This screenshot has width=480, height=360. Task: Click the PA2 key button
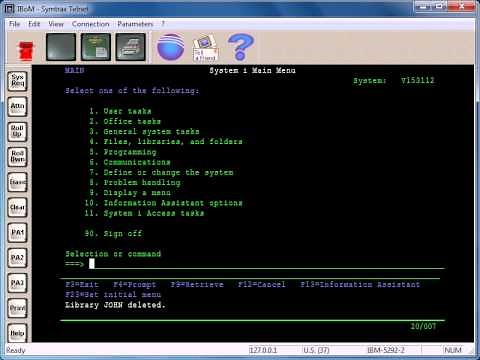tap(17, 258)
